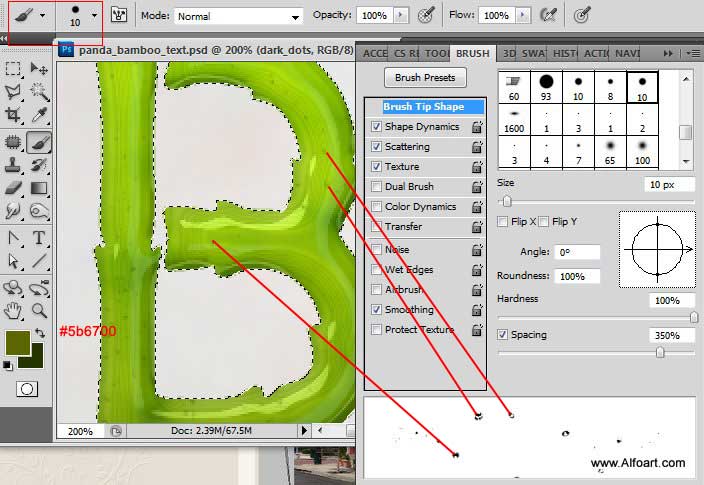
Task: Enable the Dual Brush checkbox
Action: [x=376, y=187]
